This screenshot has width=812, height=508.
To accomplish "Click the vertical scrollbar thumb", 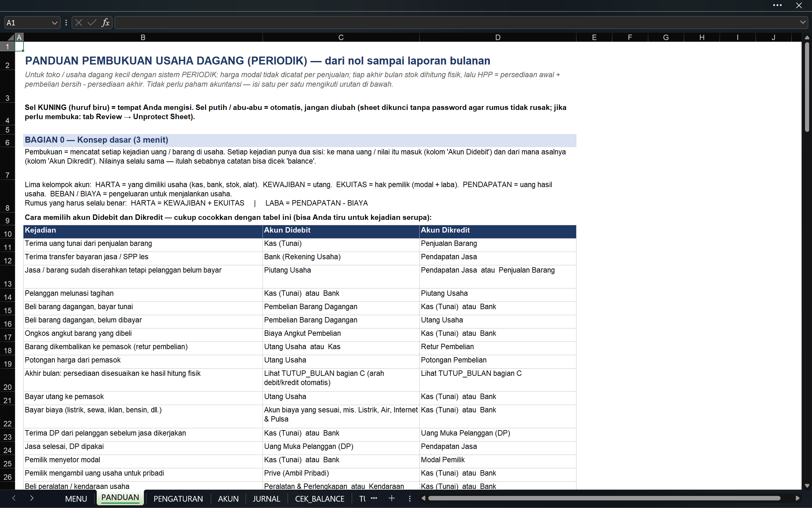I will coord(807,87).
